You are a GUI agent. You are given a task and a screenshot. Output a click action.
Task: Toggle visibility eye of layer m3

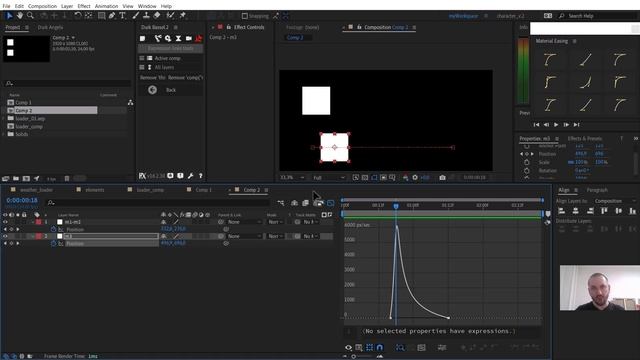(x=5, y=236)
